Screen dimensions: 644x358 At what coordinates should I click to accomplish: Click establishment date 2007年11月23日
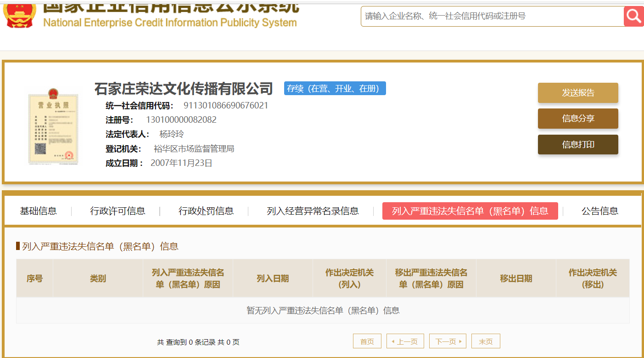click(x=182, y=163)
